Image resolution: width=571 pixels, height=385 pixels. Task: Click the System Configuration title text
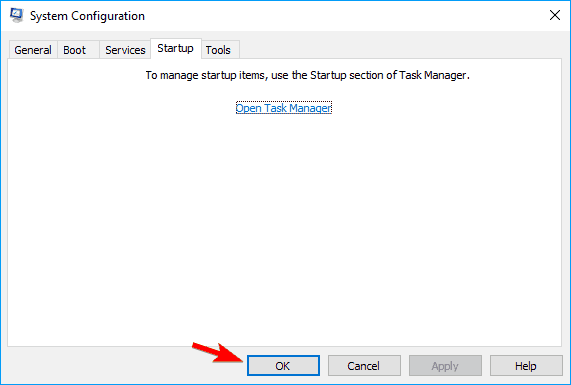click(x=87, y=16)
